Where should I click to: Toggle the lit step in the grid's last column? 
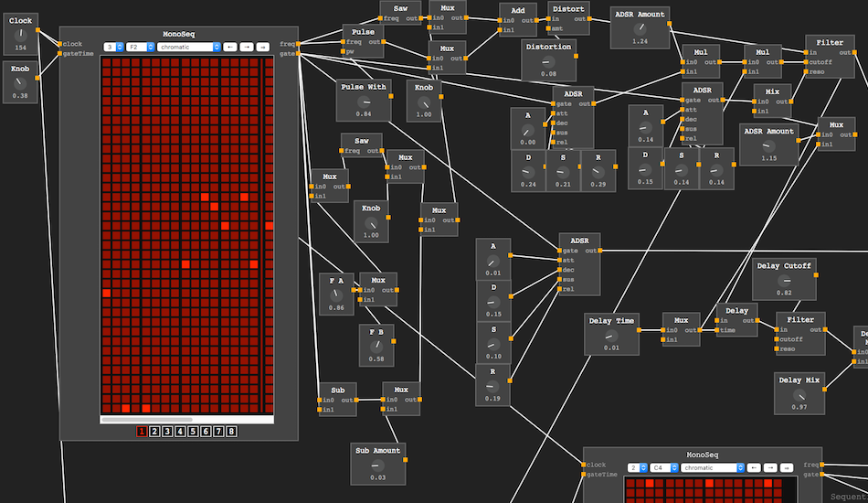[x=270, y=226]
